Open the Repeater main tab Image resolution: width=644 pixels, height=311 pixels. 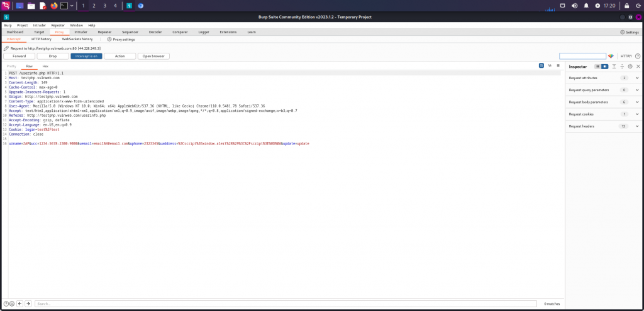click(105, 32)
